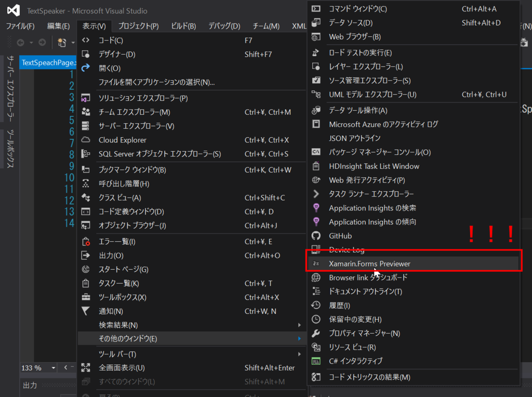
Task: Click the Web ブラウザー globe icon
Action: pyautogui.click(x=315, y=36)
